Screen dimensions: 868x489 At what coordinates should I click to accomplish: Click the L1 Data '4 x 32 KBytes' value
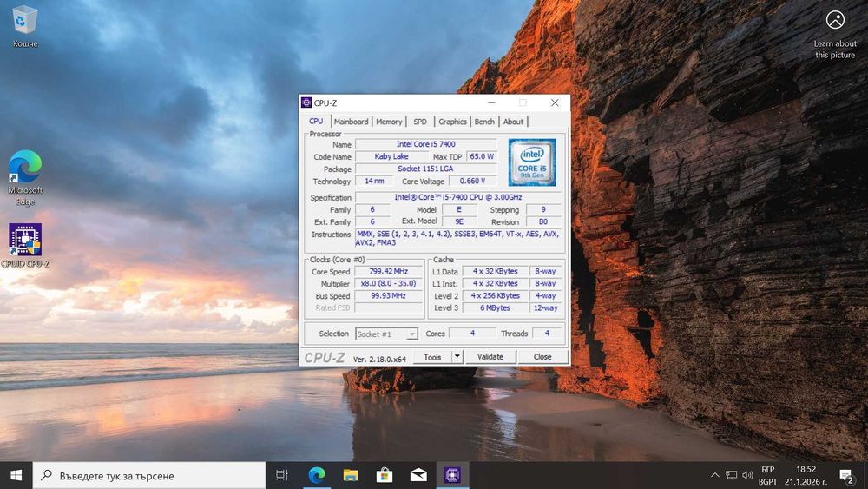pyautogui.click(x=496, y=271)
